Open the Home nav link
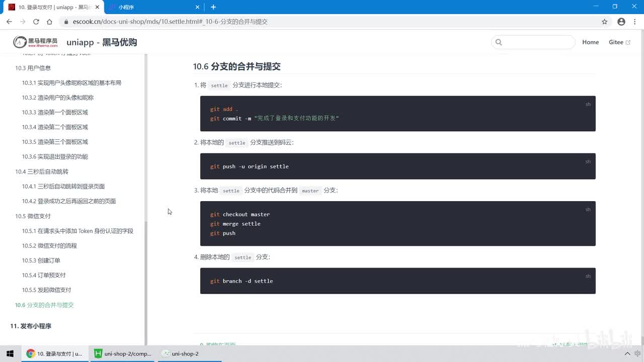 click(590, 42)
